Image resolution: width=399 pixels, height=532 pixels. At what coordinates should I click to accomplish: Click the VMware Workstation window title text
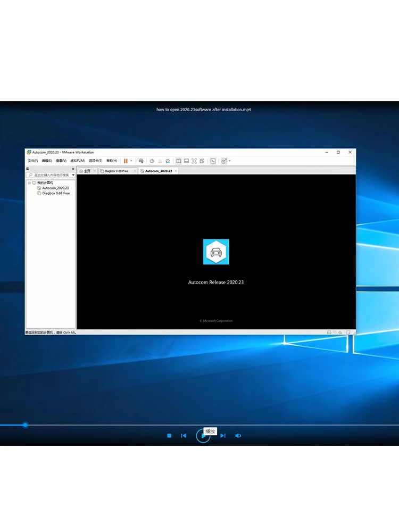63,152
